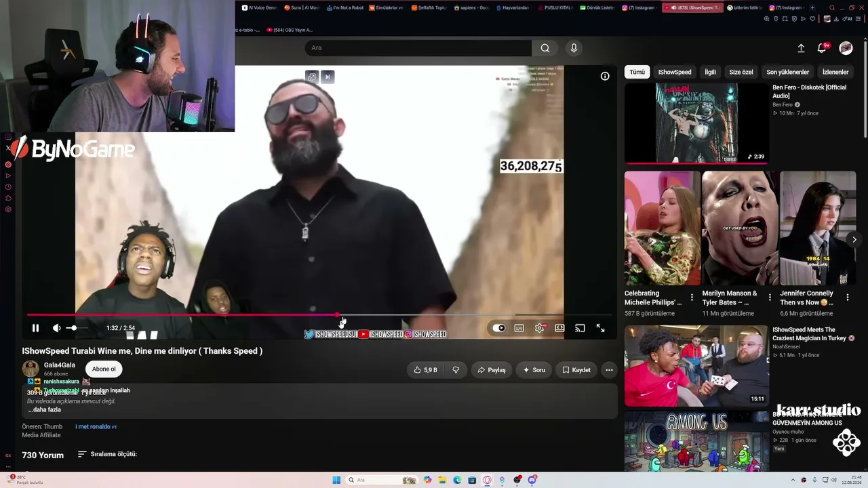Open the Opera browser taskbar icon
The image size is (868, 488).
(487, 480)
